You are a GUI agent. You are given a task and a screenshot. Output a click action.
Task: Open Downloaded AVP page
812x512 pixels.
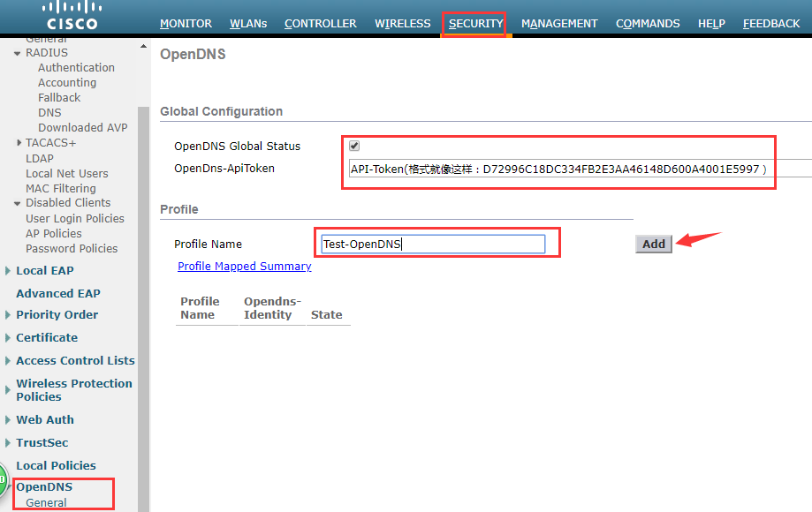(x=83, y=128)
